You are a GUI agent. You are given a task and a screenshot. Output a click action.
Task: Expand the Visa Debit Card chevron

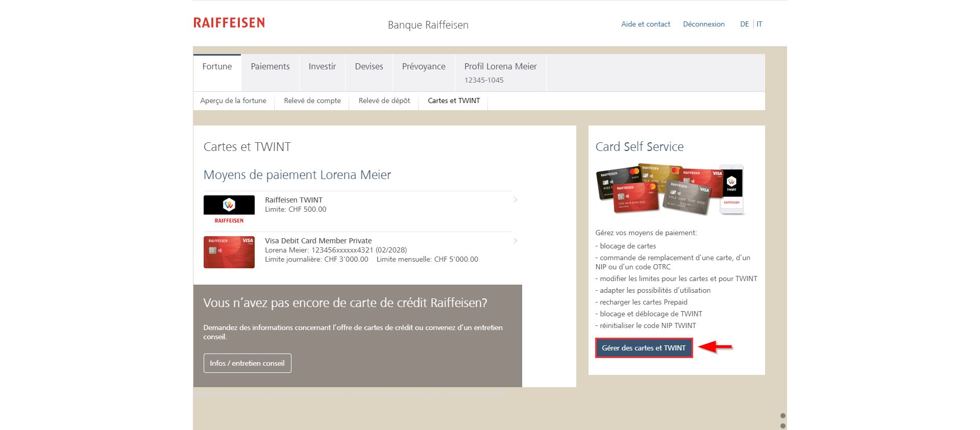pyautogui.click(x=515, y=241)
